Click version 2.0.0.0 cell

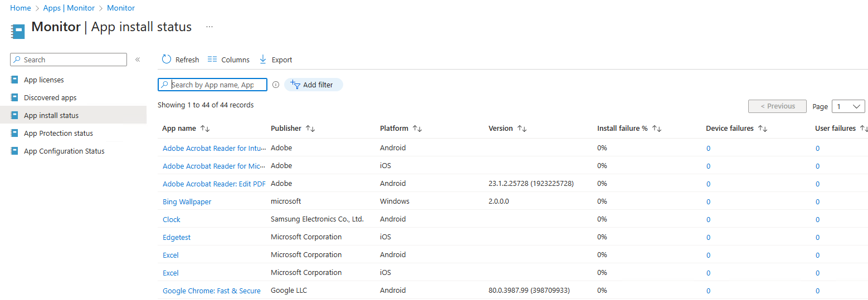(499, 201)
